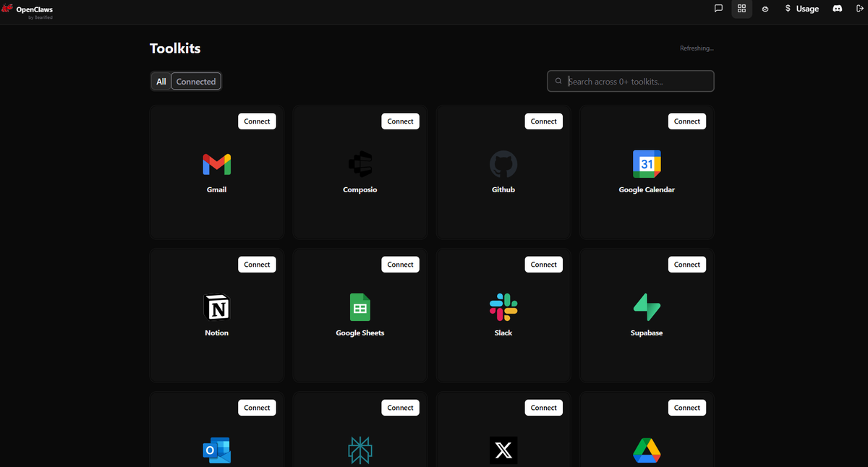The width and height of the screenshot is (868, 467).
Task: Click the Gmail card label
Action: 217,189
